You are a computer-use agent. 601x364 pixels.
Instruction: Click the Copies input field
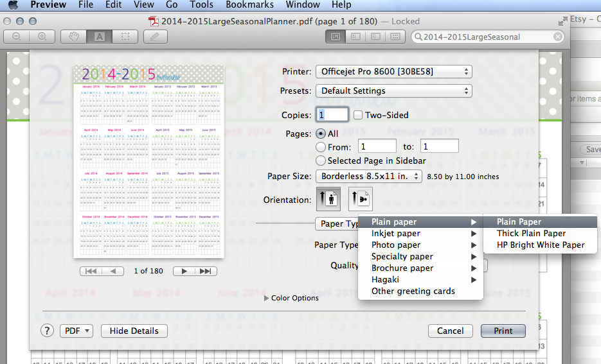point(332,115)
